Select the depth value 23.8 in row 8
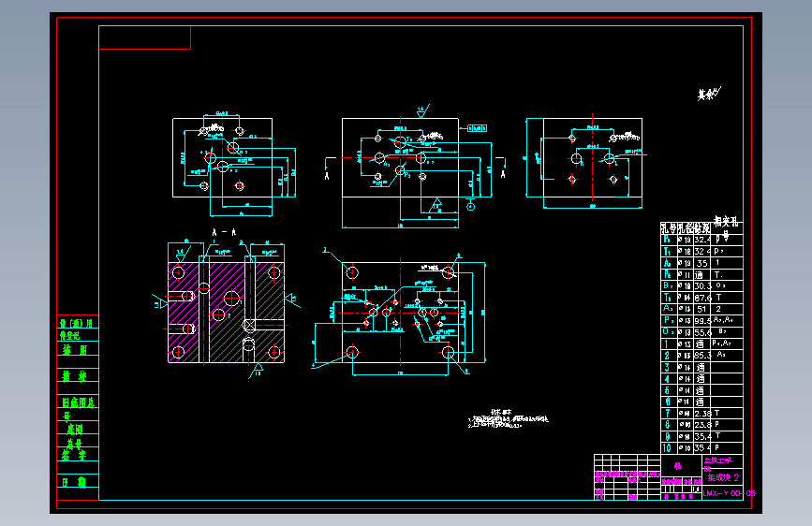This screenshot has width=812, height=526. pyautogui.click(x=702, y=425)
